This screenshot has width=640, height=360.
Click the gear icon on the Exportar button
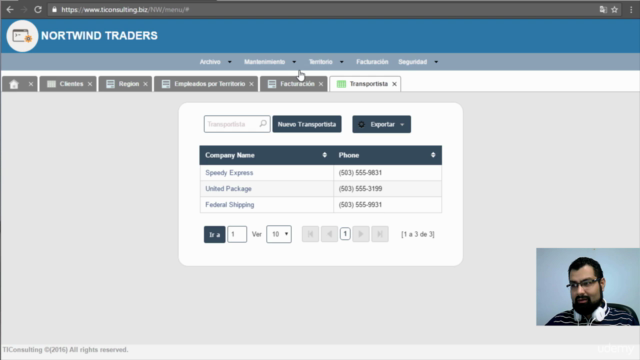click(362, 124)
